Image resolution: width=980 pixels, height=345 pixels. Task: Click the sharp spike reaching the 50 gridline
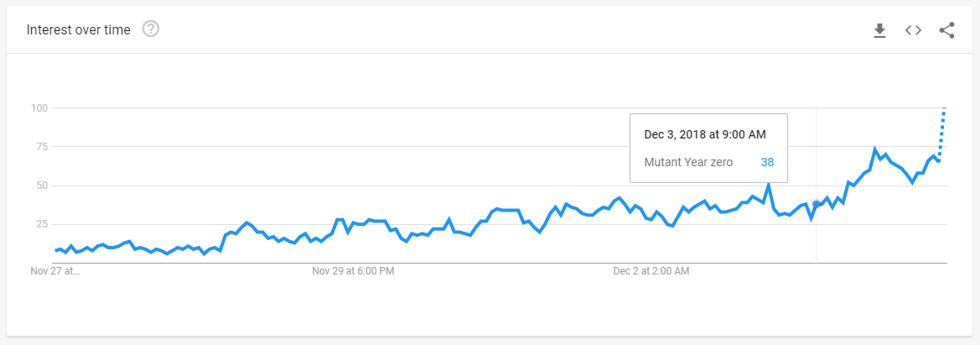(769, 185)
